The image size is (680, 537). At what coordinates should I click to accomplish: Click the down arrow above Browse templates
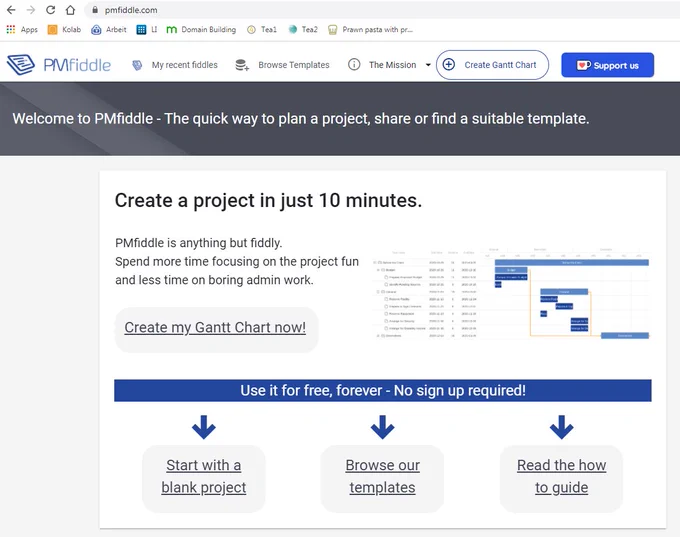point(382,427)
